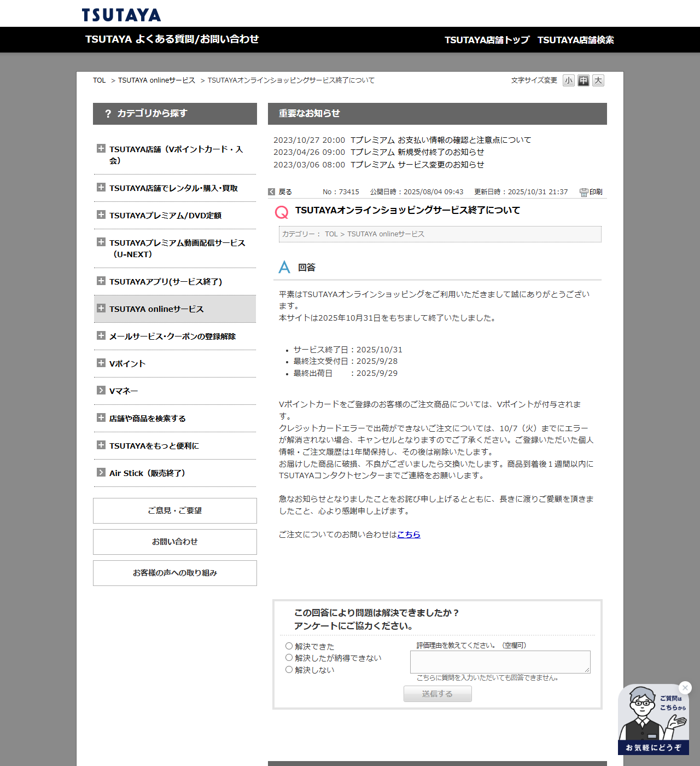Open TSUTAYA店舗検索 in header

[576, 40]
